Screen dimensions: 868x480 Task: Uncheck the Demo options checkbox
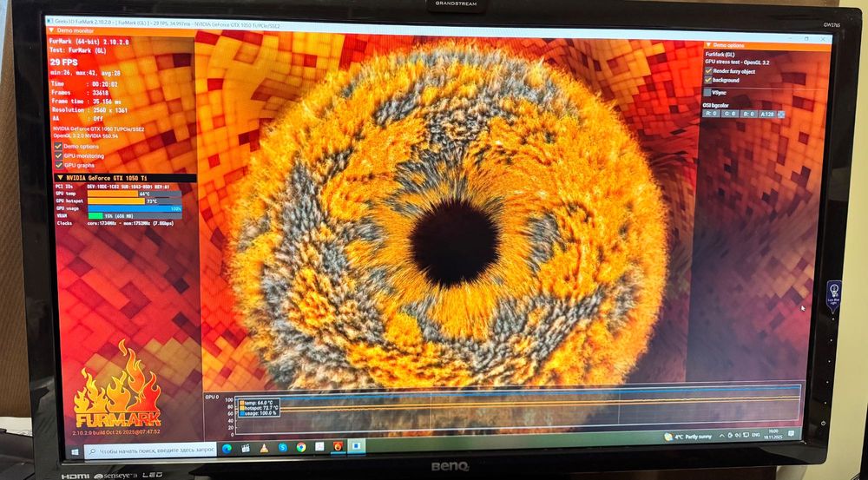(58, 146)
